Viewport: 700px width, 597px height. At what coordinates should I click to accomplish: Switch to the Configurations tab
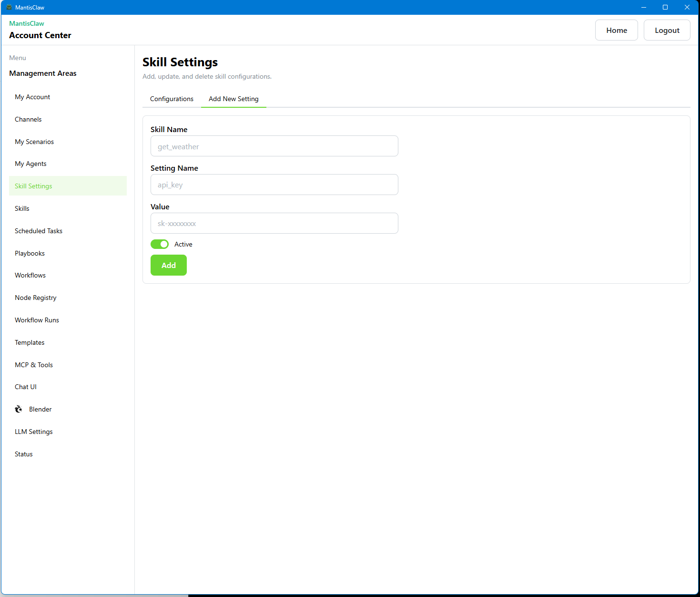[x=172, y=99]
